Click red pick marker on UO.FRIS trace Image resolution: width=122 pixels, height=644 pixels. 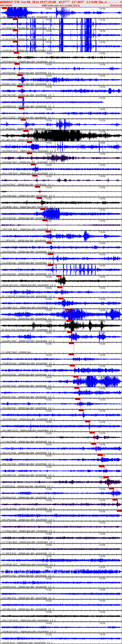pyautogui.click(x=15, y=19)
